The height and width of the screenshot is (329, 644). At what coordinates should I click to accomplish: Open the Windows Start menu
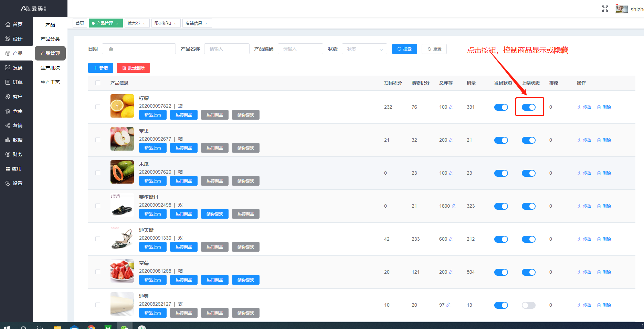(7, 327)
